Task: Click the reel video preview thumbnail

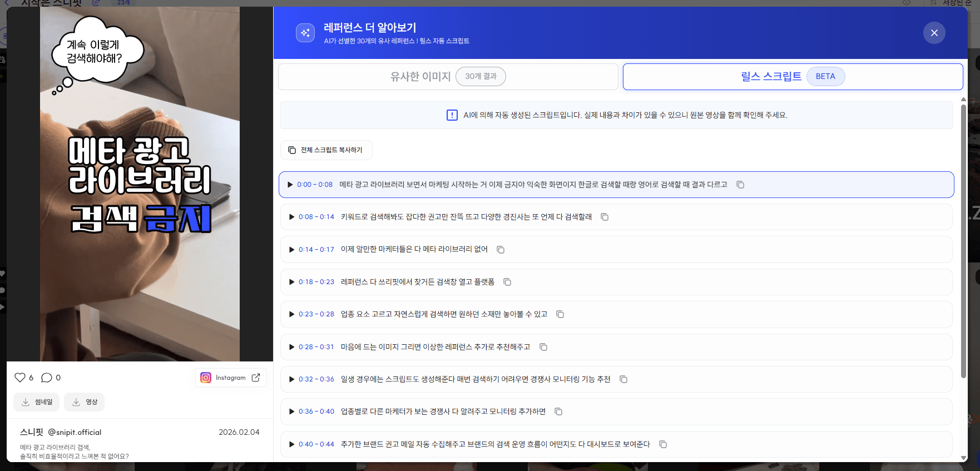Action: pos(140,184)
